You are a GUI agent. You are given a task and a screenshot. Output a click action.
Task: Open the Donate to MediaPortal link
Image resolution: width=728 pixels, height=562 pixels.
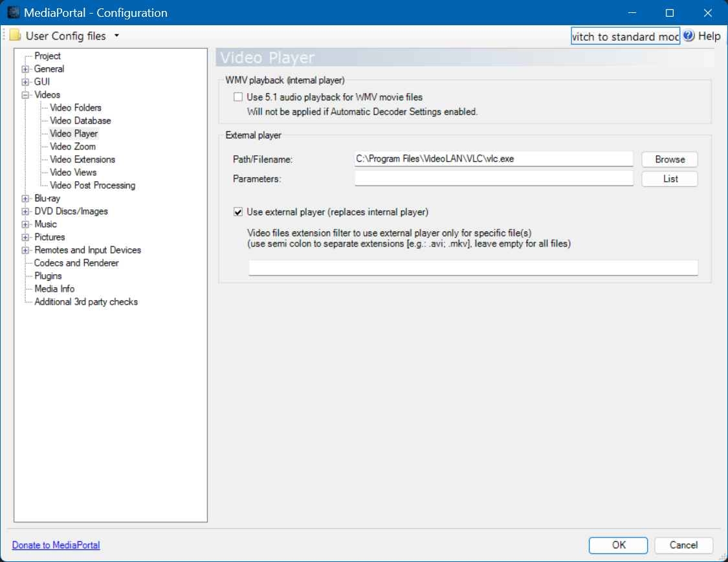(x=56, y=545)
